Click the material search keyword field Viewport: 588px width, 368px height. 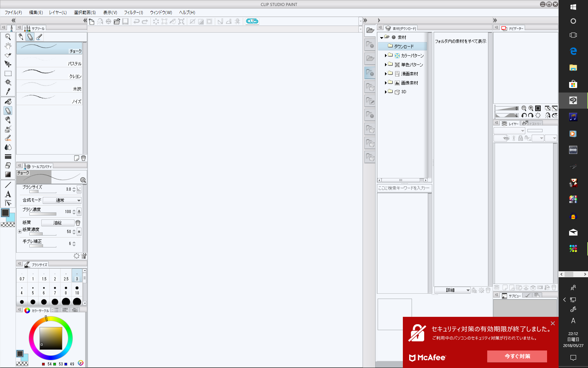404,188
